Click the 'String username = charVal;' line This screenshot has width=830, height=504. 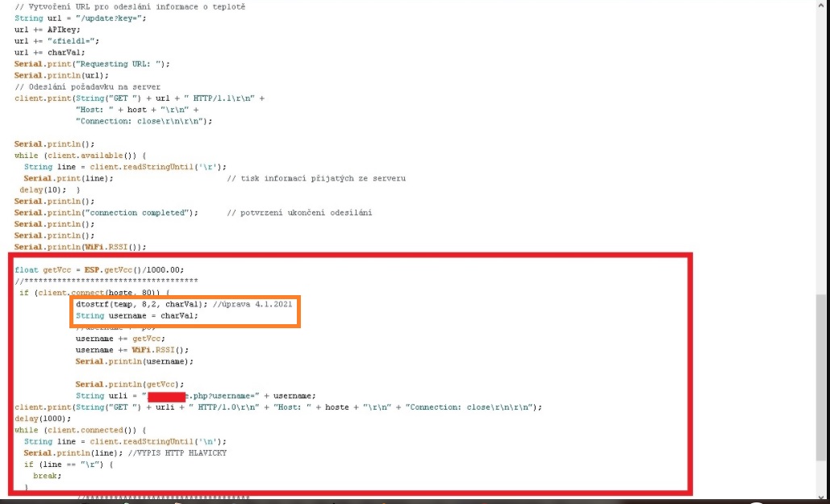(x=136, y=316)
